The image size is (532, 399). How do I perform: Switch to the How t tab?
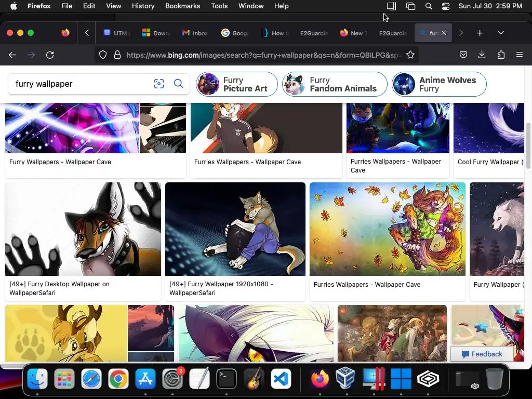275,33
